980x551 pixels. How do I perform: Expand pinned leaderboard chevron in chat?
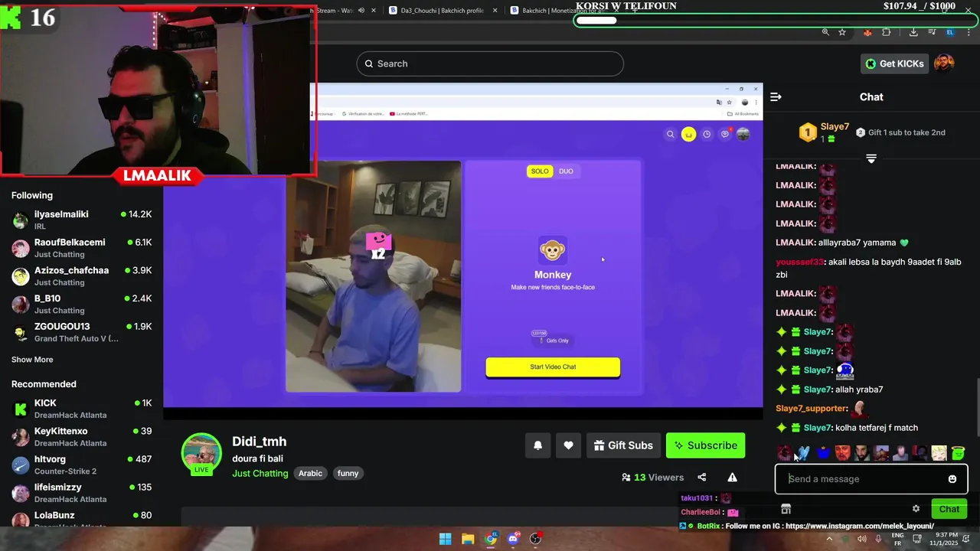(871, 158)
